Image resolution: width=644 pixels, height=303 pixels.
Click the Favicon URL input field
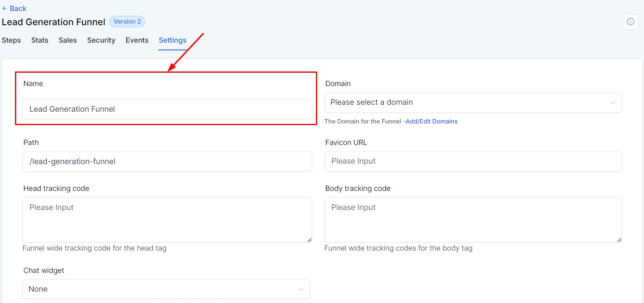(473, 162)
